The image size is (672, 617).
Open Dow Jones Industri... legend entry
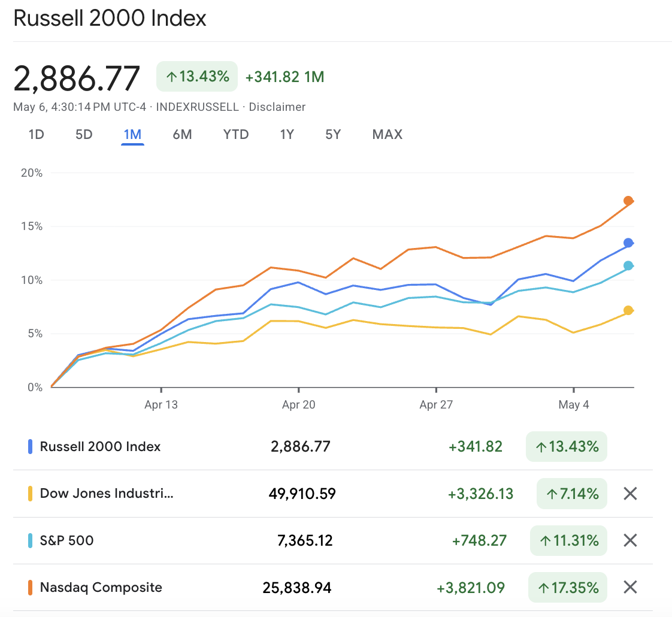(x=107, y=493)
